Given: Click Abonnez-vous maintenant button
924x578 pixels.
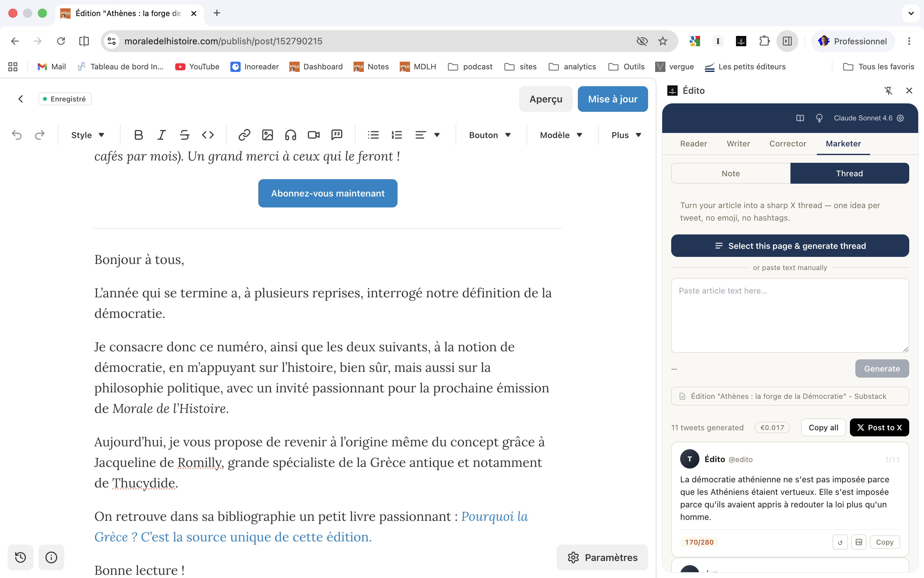Looking at the screenshot, I should coord(328,193).
